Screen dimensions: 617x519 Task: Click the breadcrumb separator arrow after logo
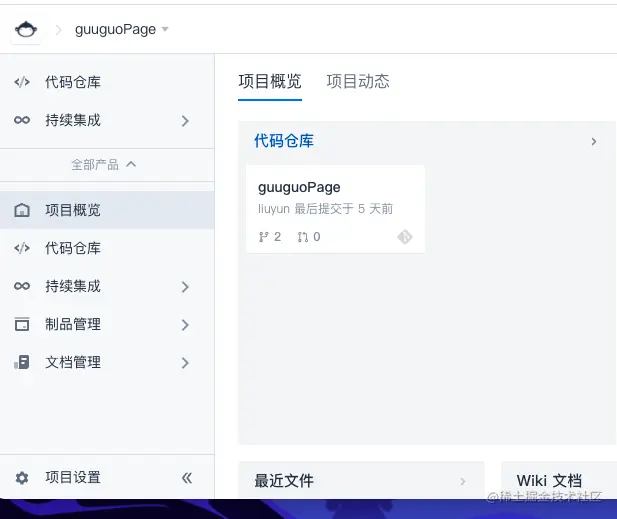59,30
